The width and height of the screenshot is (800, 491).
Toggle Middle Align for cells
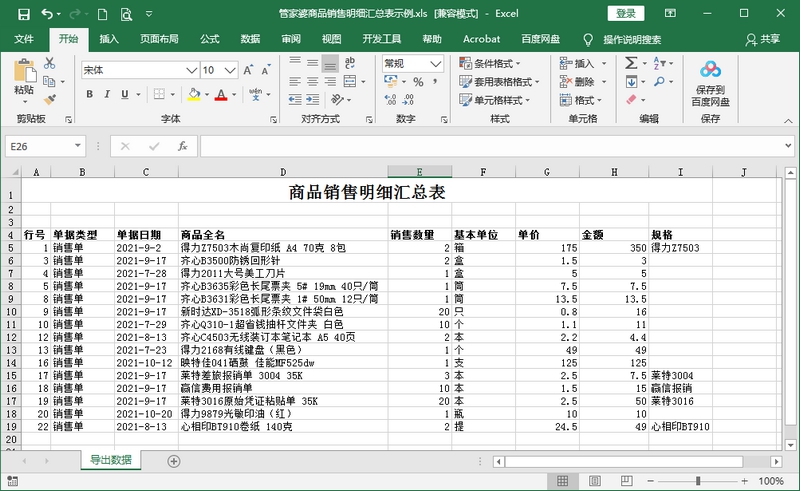click(313, 63)
